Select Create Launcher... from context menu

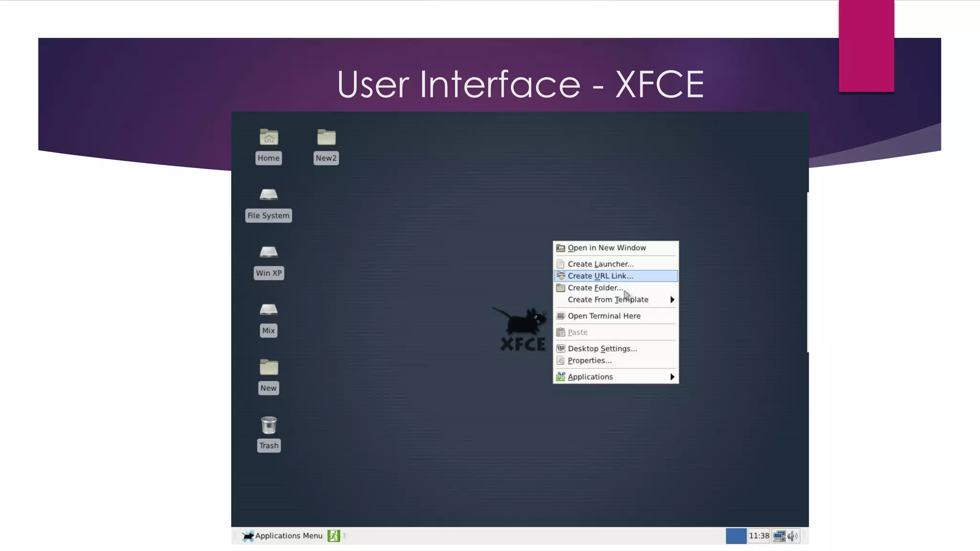coord(616,264)
